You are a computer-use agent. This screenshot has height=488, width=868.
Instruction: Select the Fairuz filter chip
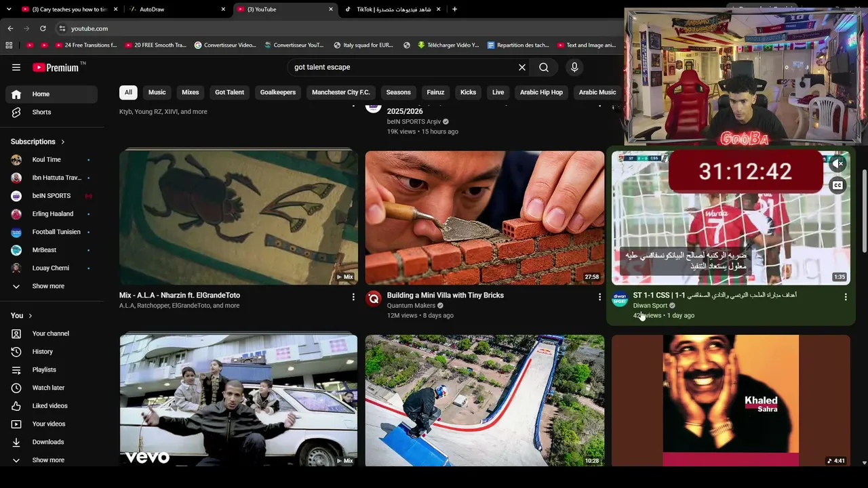point(435,92)
